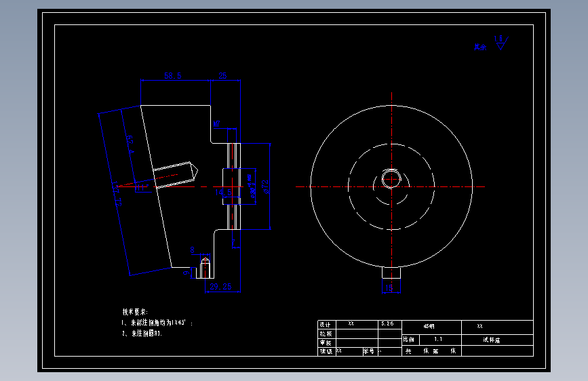Select the 共 张 第 张 sheet count cell
588x381 pixels.
[x=431, y=351]
